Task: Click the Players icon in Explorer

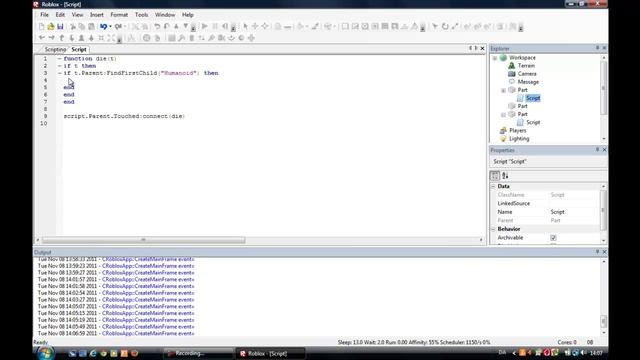Action: pyautogui.click(x=503, y=130)
